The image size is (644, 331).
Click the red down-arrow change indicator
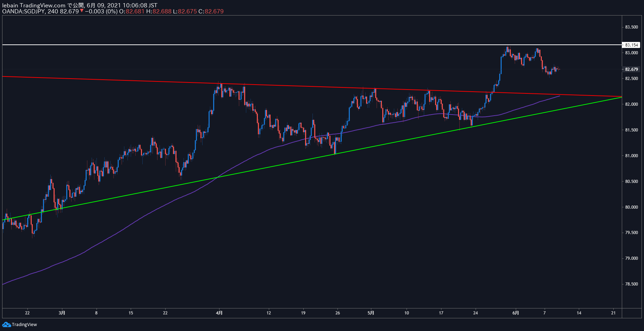tap(81, 11)
